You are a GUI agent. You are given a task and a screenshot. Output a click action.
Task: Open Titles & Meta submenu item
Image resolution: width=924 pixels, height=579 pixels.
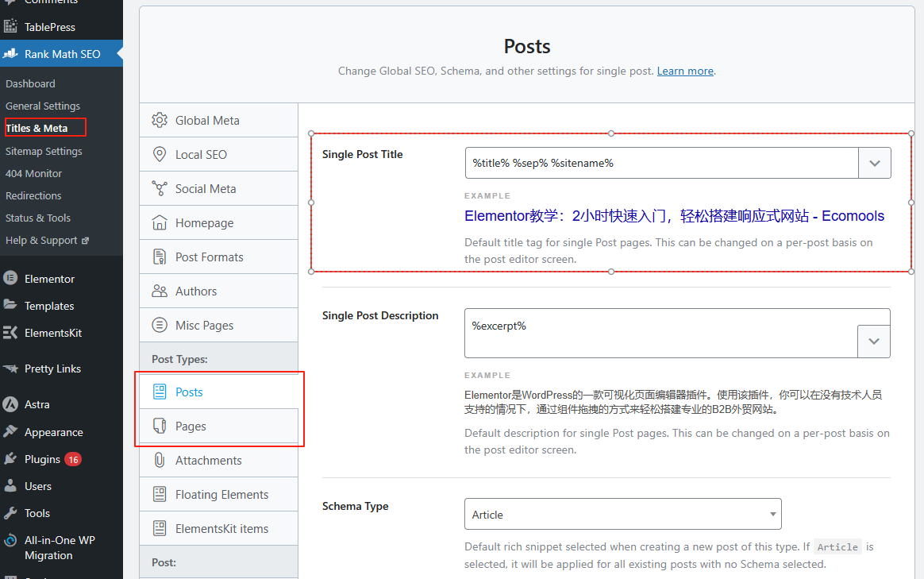point(37,128)
